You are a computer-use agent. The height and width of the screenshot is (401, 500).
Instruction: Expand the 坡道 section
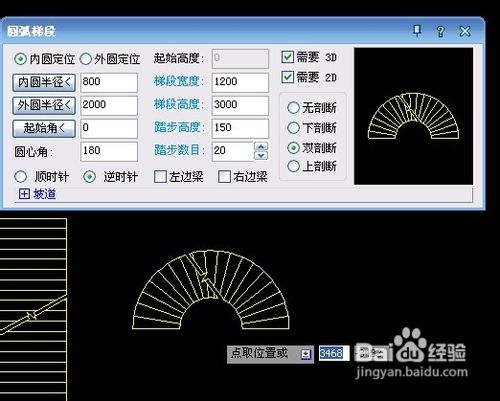pos(24,194)
